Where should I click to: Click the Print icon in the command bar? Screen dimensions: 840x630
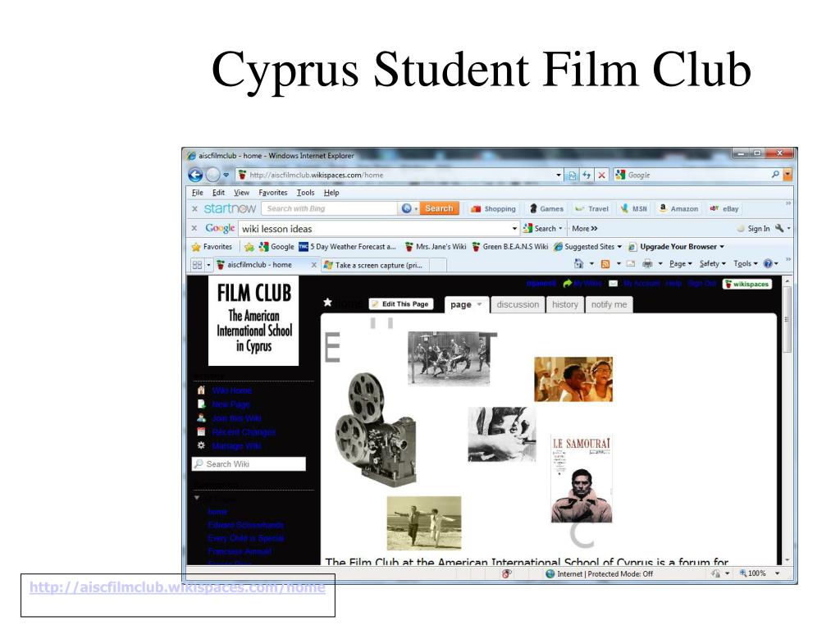pyautogui.click(x=648, y=263)
